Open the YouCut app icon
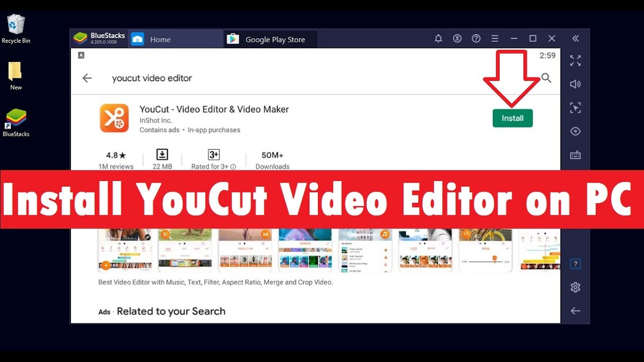Viewport: 644px width, 362px height. pos(114,118)
